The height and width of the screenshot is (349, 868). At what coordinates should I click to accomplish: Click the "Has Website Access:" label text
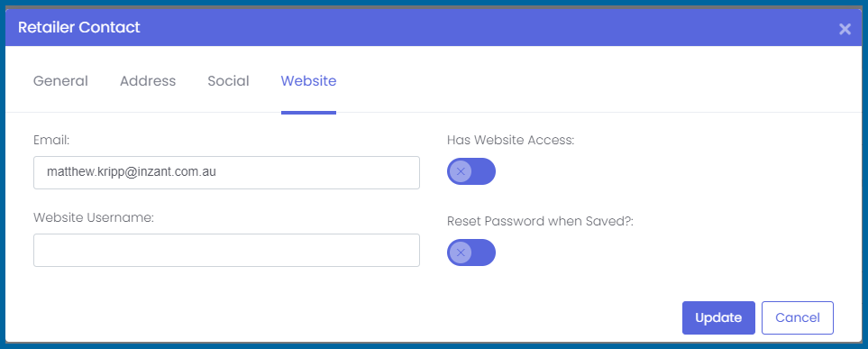pos(511,140)
